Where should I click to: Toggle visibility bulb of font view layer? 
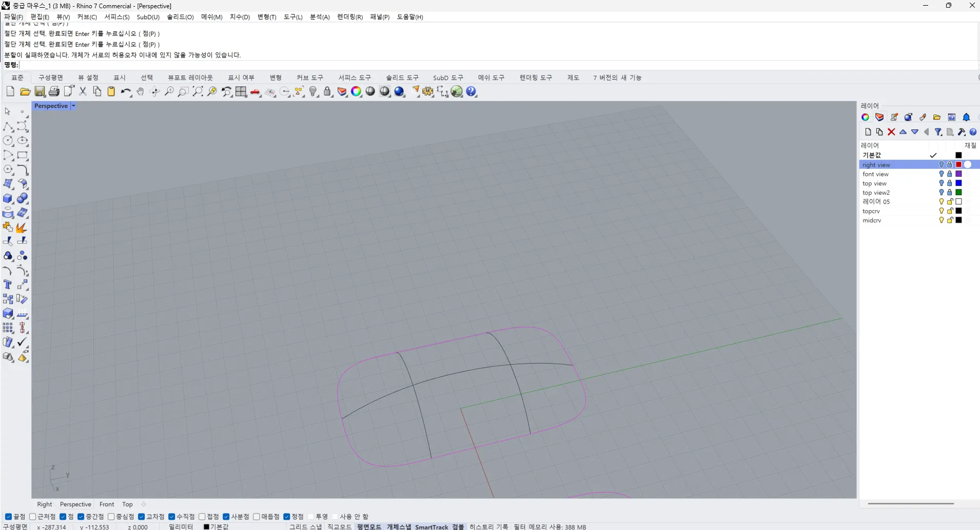tap(942, 174)
